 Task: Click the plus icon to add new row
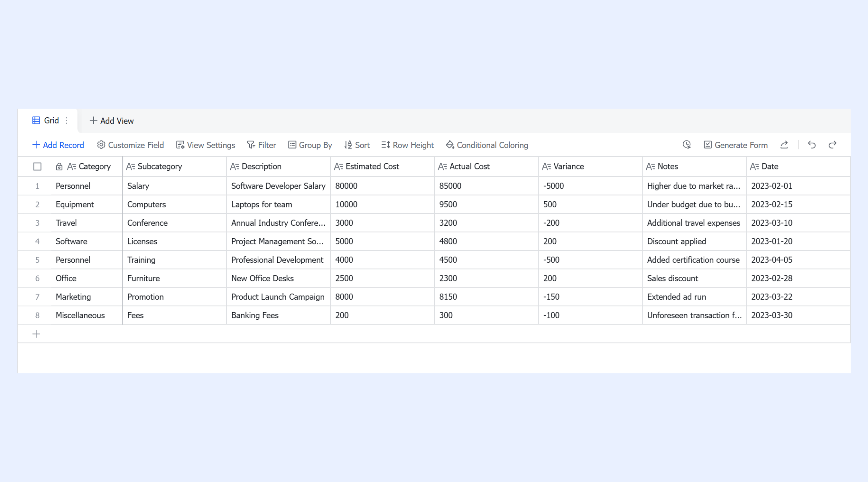pyautogui.click(x=36, y=334)
